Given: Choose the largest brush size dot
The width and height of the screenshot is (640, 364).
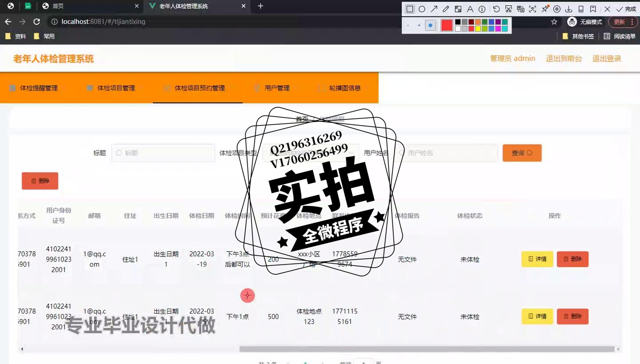Looking at the screenshot, I should (x=430, y=25).
